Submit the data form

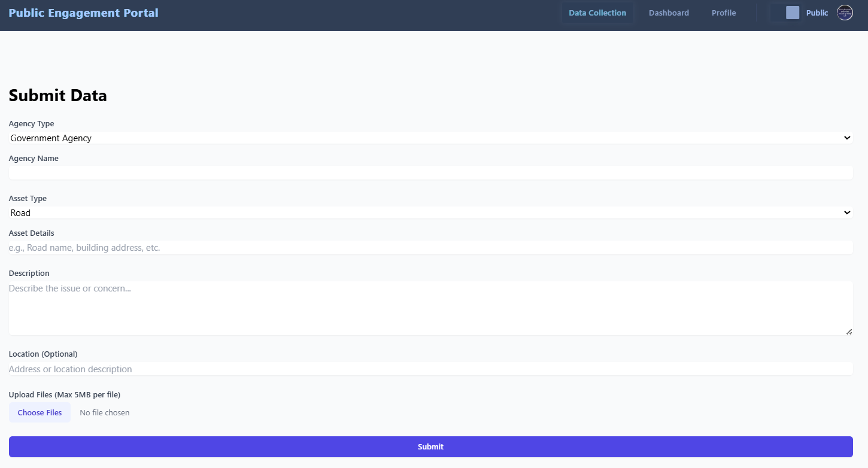click(431, 446)
